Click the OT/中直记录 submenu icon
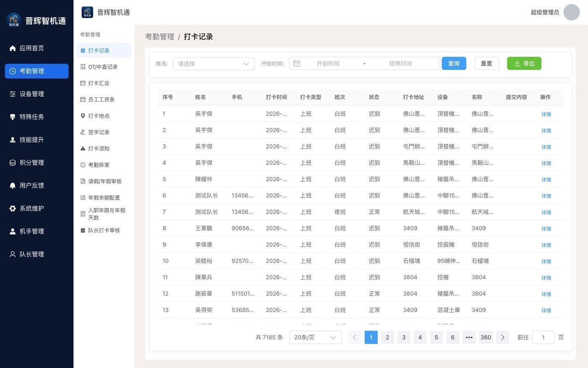The height and width of the screenshot is (368, 588). pyautogui.click(x=83, y=67)
